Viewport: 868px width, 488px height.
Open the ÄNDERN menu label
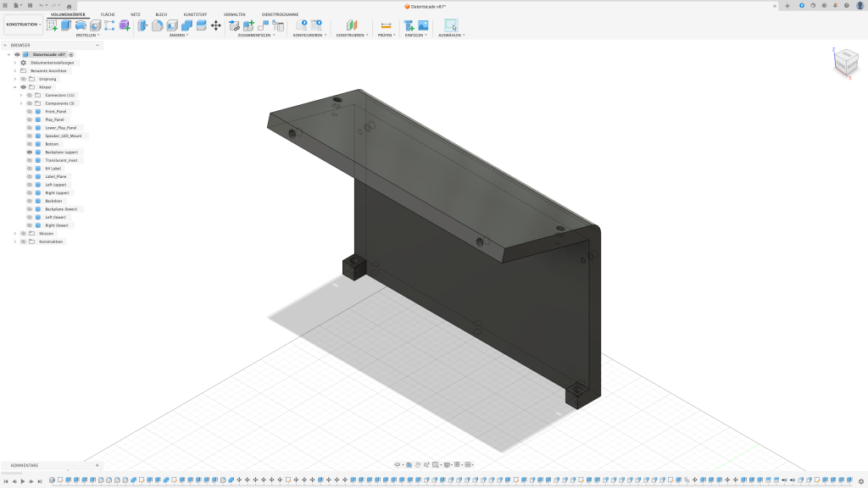pos(177,36)
